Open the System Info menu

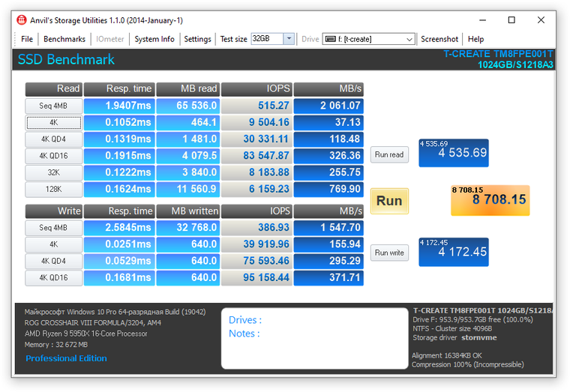[154, 39]
